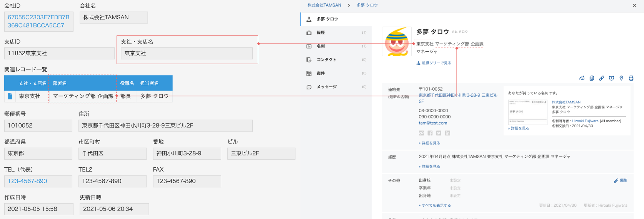Click the Facebook icon in contact info
The width and height of the screenshot is (644, 219).
pyautogui.click(x=430, y=133)
